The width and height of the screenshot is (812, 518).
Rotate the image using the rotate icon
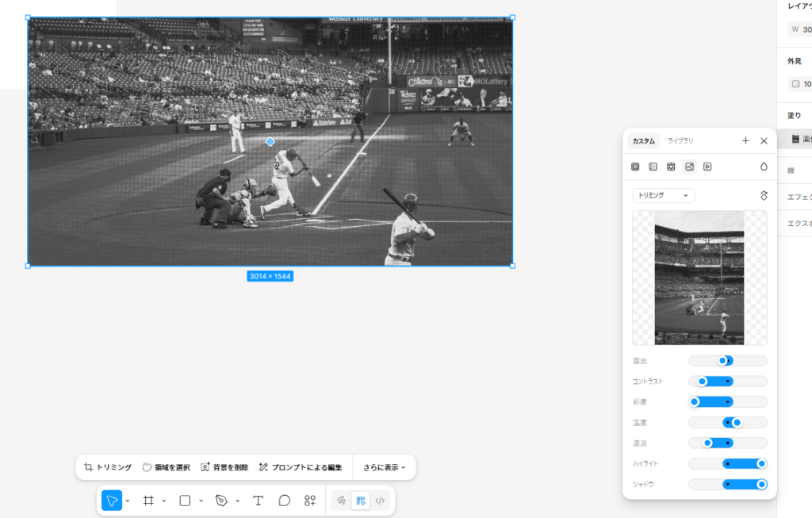click(764, 195)
